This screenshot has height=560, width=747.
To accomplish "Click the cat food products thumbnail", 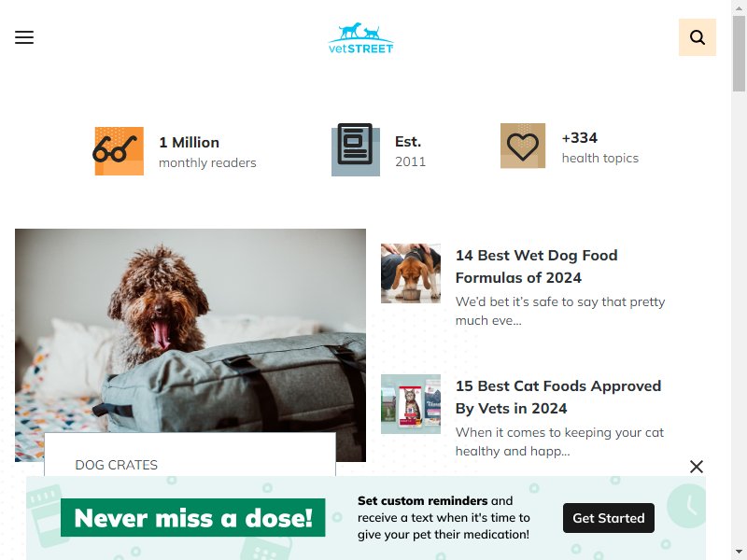I will [411, 404].
